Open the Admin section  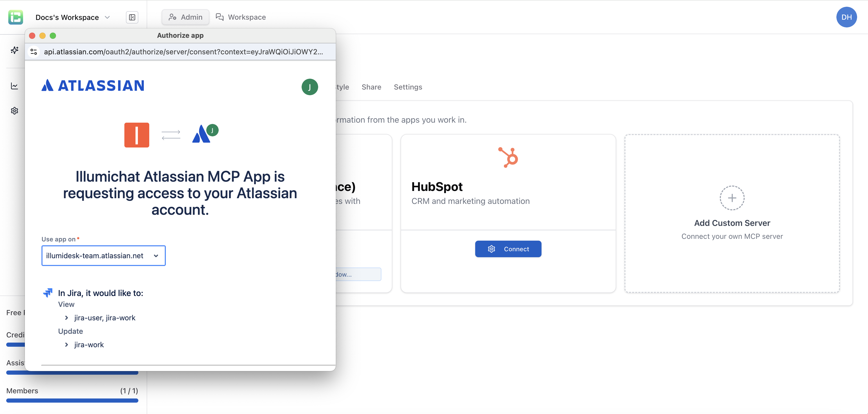(185, 17)
